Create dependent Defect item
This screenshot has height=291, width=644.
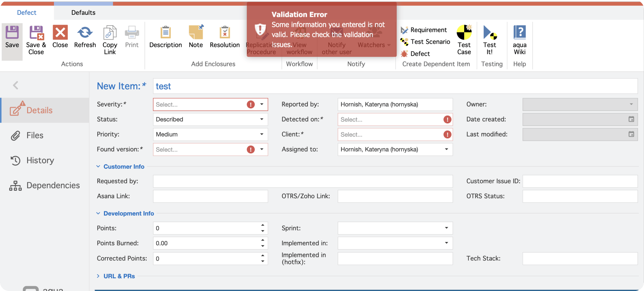tap(416, 54)
